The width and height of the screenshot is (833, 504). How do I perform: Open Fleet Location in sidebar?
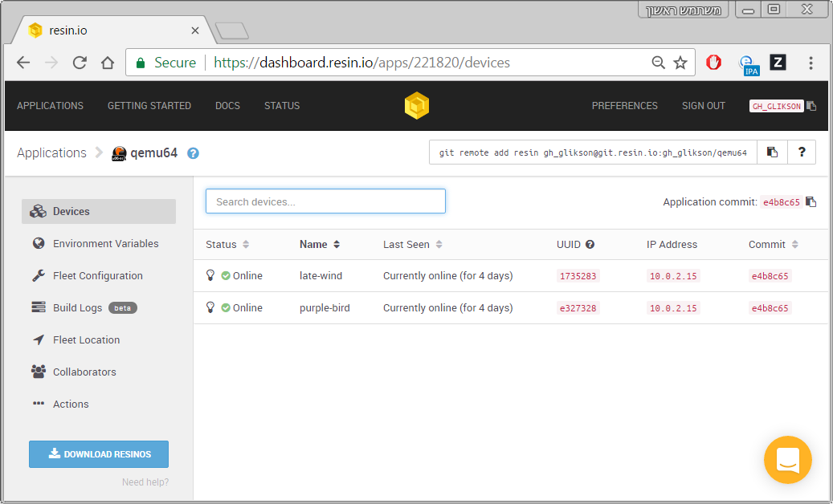coord(99,340)
